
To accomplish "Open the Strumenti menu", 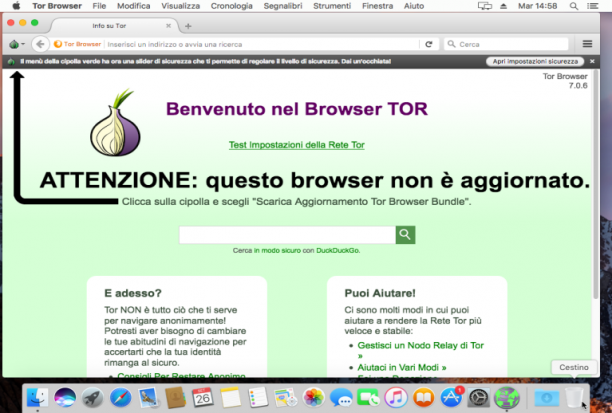I will (332, 6).
